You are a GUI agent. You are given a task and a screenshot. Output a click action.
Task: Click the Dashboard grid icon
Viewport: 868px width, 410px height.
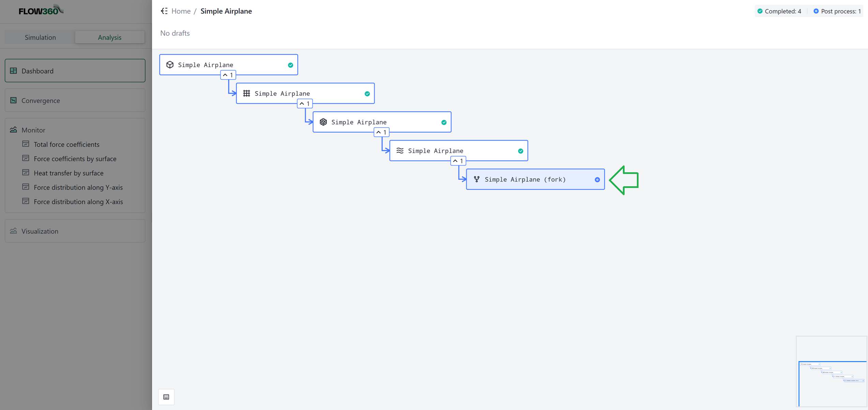click(14, 71)
